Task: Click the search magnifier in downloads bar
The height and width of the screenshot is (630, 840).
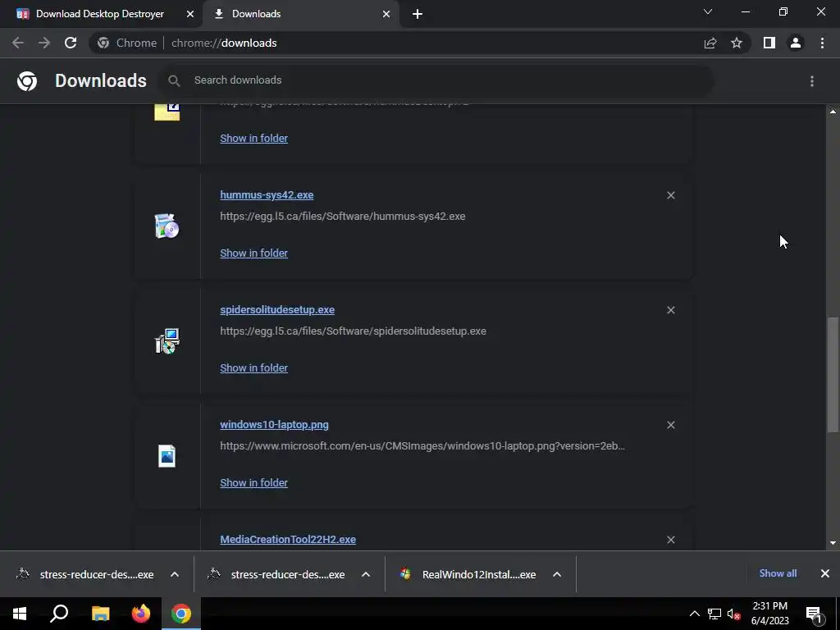Action: 174,80
